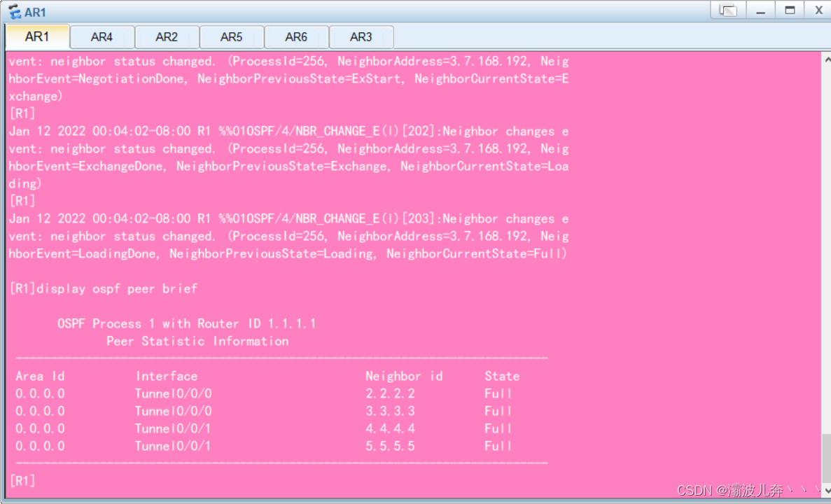Image resolution: width=831 pixels, height=504 pixels.
Task: Switch to the AR2 tab
Action: pyautogui.click(x=167, y=37)
